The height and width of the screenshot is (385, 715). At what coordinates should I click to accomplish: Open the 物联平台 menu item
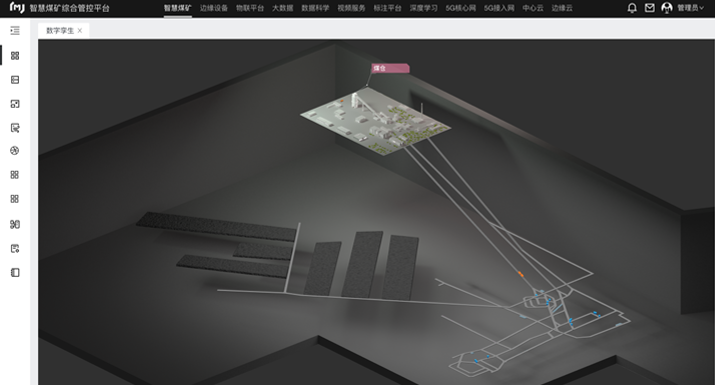pos(250,8)
